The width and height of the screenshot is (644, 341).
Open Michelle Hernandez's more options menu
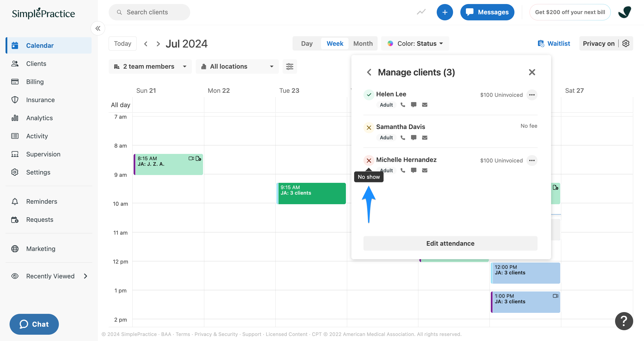coord(532,160)
